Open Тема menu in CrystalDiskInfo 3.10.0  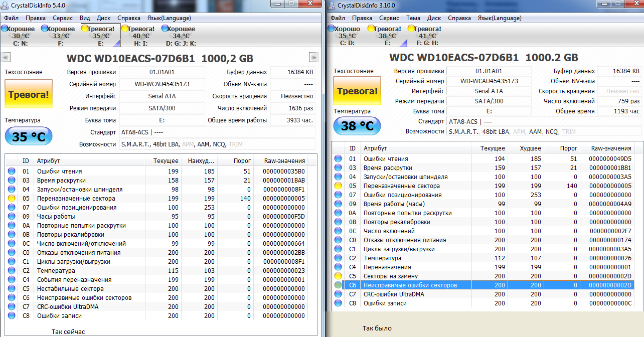413,18
